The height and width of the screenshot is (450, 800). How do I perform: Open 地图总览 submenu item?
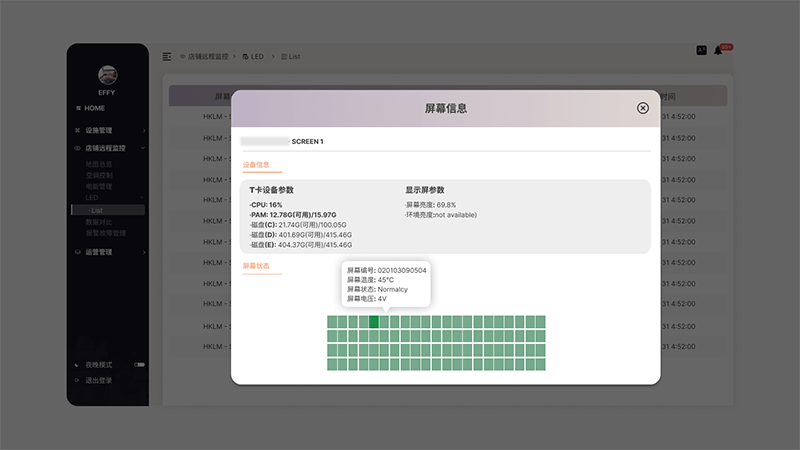click(x=98, y=164)
